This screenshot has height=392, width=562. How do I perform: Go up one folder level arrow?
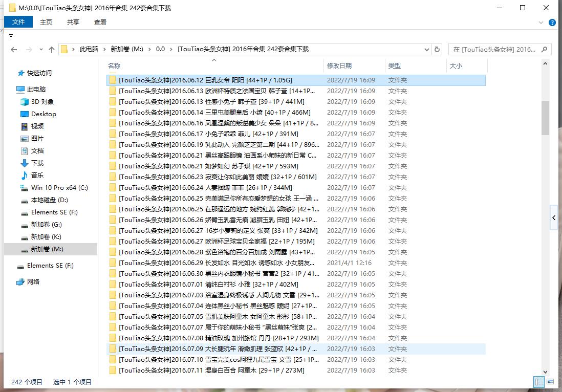pos(52,50)
